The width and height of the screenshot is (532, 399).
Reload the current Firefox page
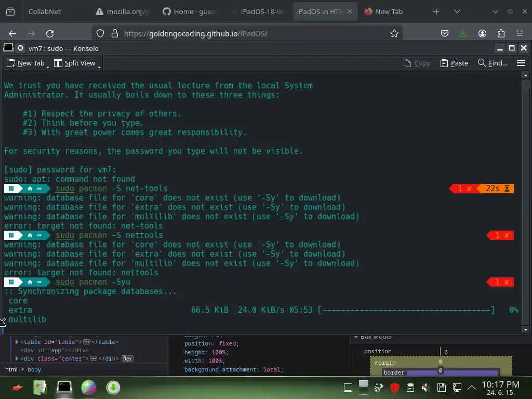50,33
